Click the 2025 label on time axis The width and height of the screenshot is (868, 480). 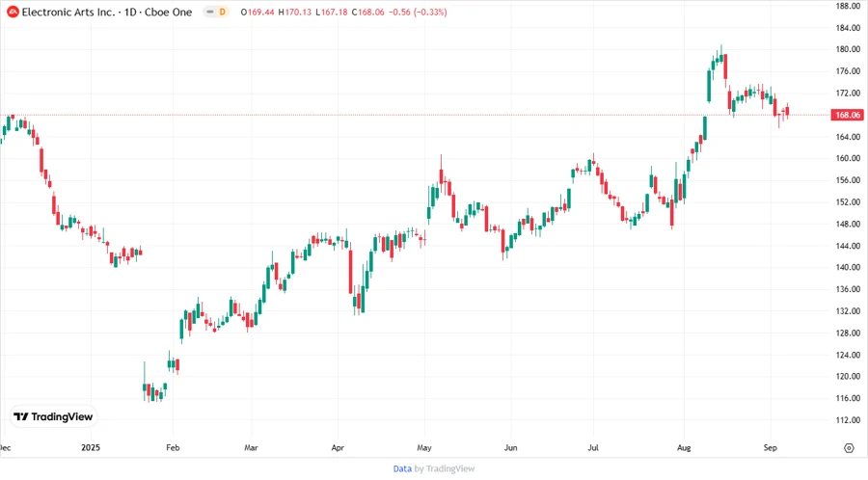tap(91, 447)
